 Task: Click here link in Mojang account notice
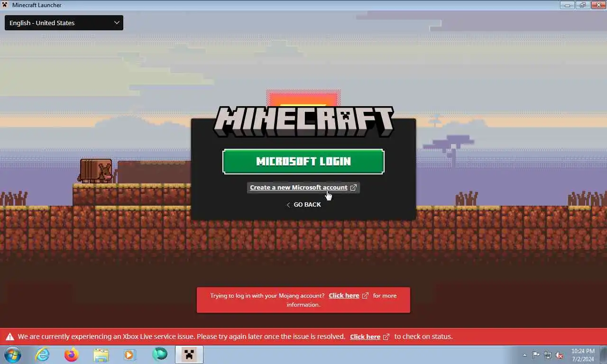coord(344,295)
